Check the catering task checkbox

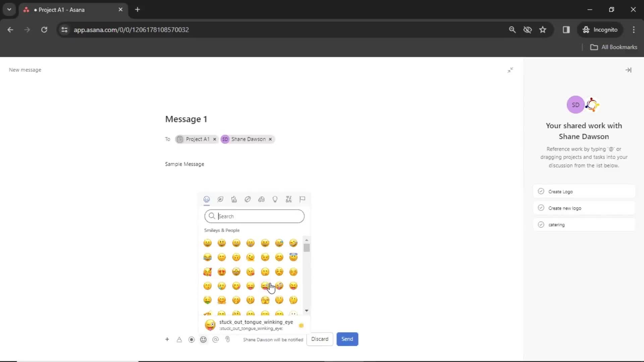541,224
